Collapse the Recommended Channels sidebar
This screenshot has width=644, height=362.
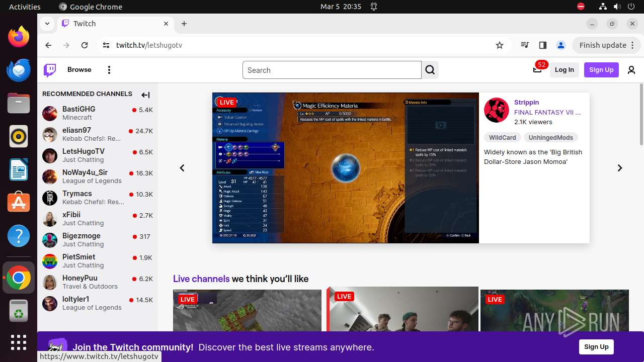(x=145, y=95)
